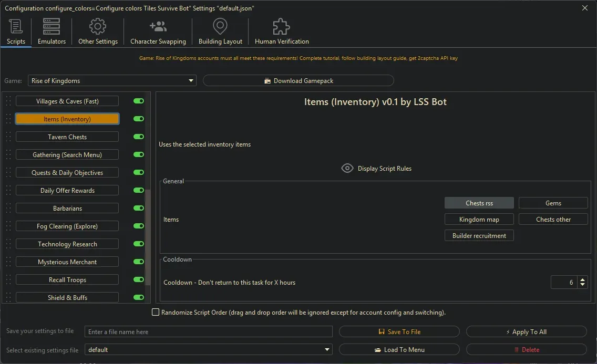Viewport: 597px width, 364px height.
Task: Click the Emulators icon
Action: click(x=51, y=26)
